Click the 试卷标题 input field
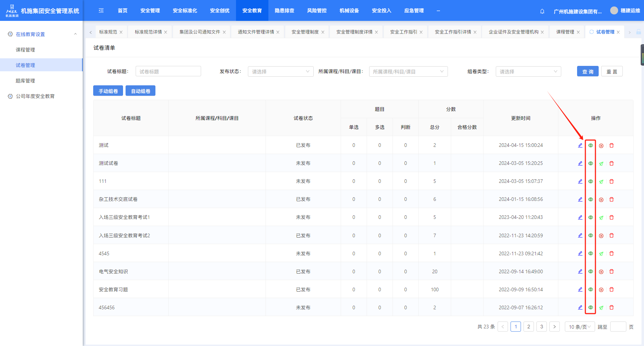This screenshot has height=346, width=644. pyautogui.click(x=168, y=72)
